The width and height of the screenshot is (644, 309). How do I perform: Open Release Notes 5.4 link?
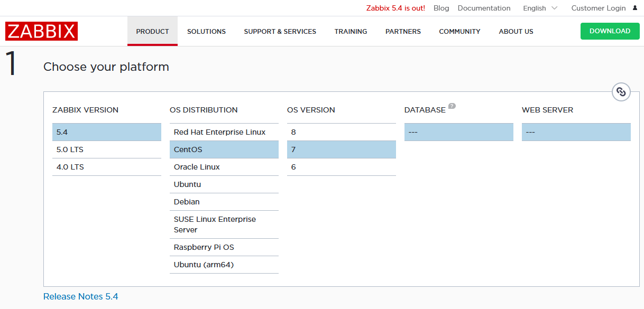point(81,296)
